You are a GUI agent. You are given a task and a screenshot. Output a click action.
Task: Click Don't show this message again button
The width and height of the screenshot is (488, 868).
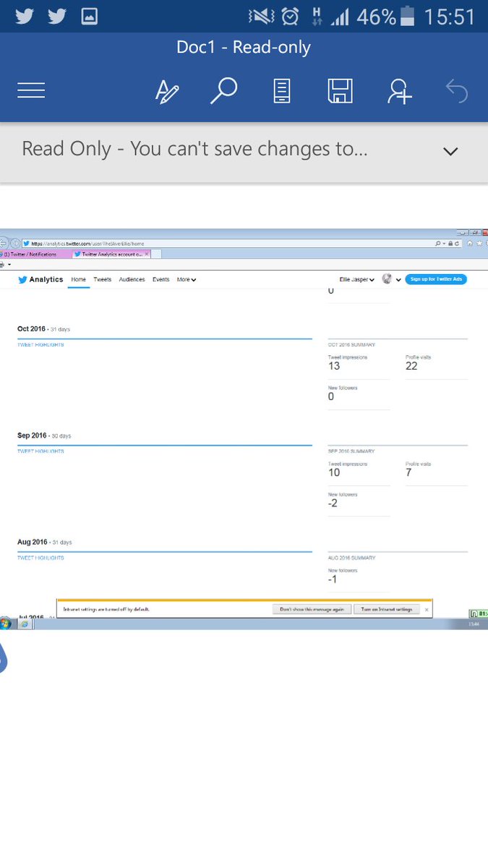point(312,609)
